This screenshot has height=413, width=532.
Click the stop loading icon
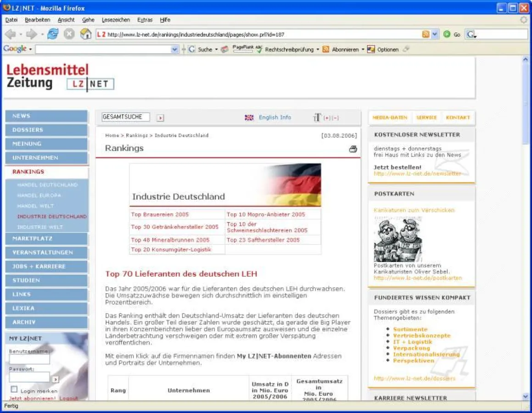click(x=69, y=34)
